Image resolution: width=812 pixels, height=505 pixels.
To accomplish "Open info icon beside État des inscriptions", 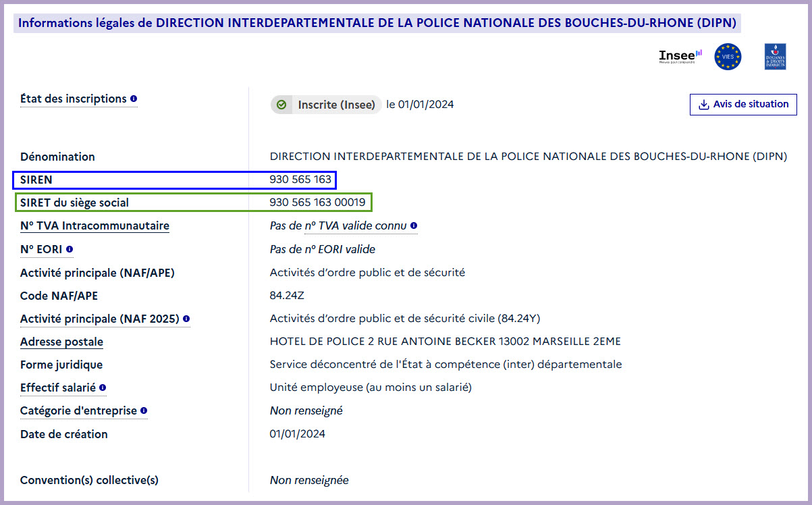I will click(x=134, y=99).
